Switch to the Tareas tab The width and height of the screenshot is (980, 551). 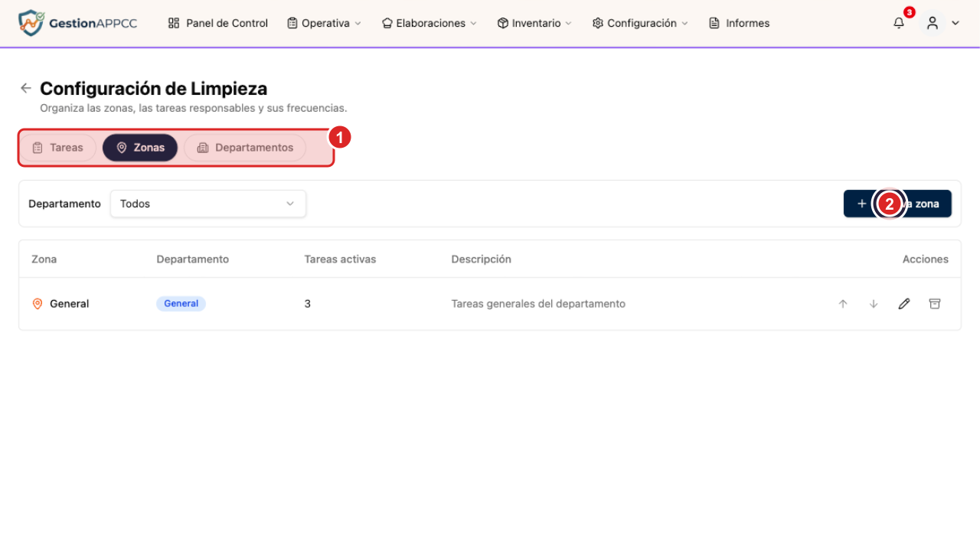[58, 148]
